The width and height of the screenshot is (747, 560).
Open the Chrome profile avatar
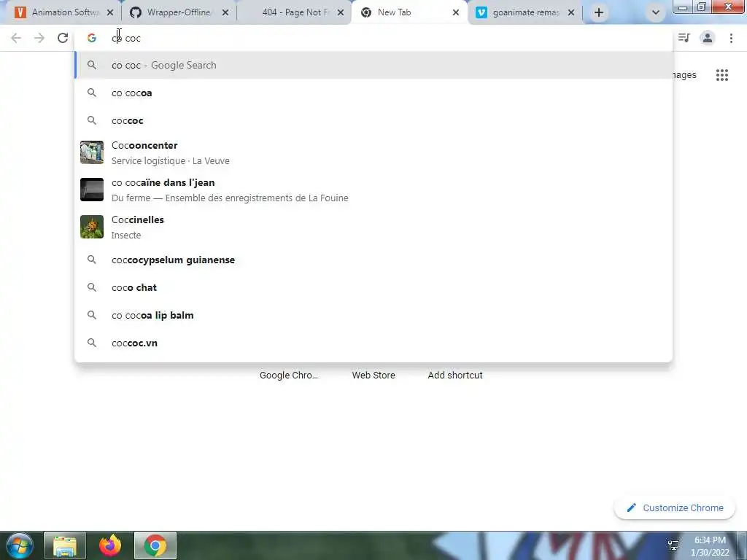(x=708, y=38)
